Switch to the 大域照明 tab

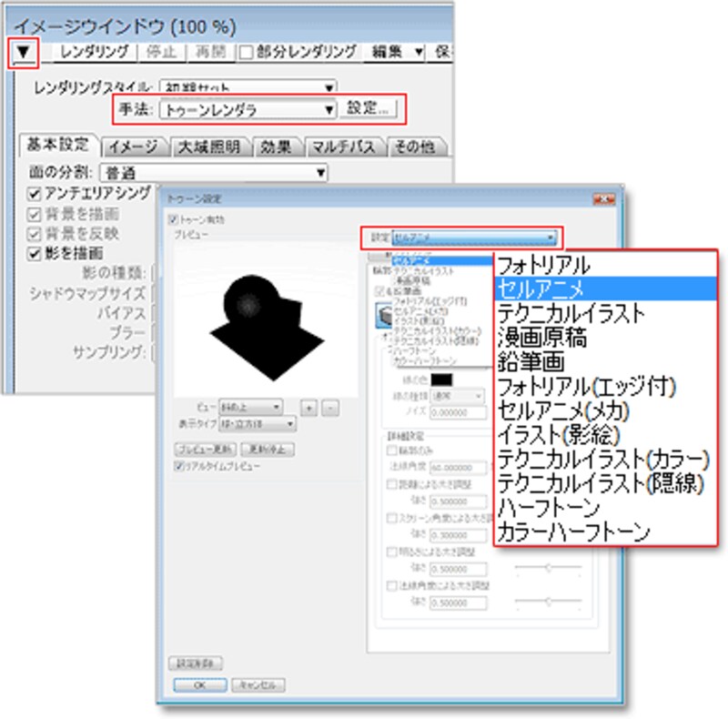click(x=209, y=147)
